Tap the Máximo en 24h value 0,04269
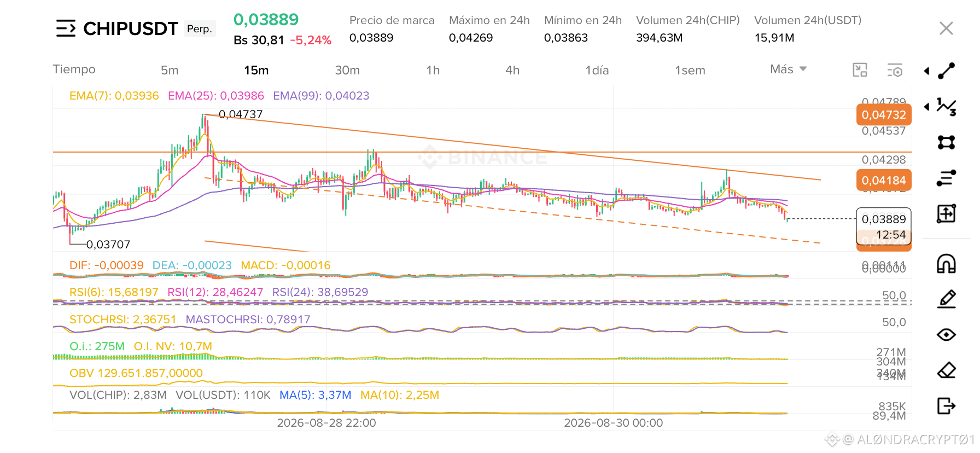The image size is (980, 453). (471, 38)
